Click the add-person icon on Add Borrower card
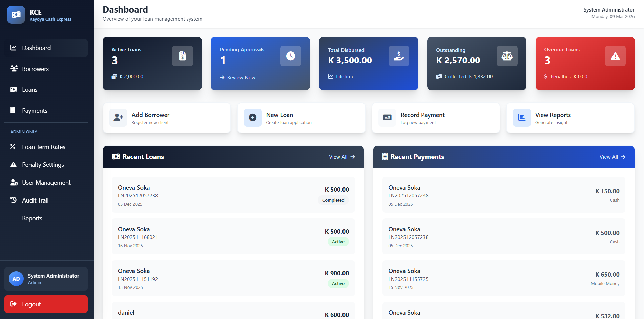This screenshot has width=644, height=319. tap(118, 118)
